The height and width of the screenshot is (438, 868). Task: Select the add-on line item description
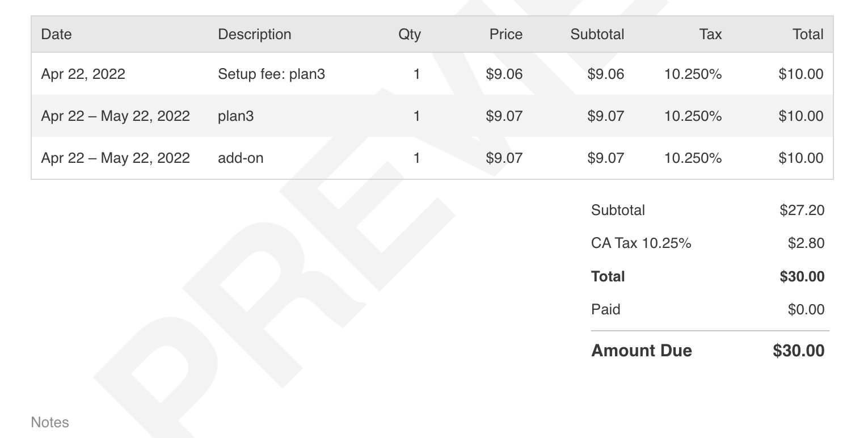pyautogui.click(x=241, y=158)
